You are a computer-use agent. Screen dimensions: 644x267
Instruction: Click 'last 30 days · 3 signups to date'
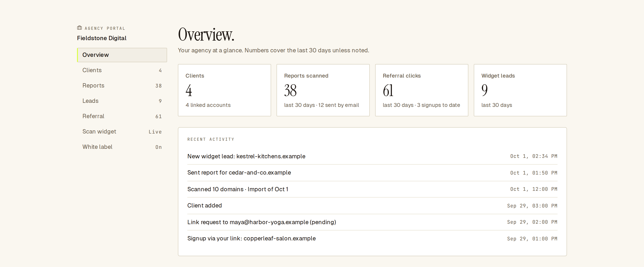[421, 105]
